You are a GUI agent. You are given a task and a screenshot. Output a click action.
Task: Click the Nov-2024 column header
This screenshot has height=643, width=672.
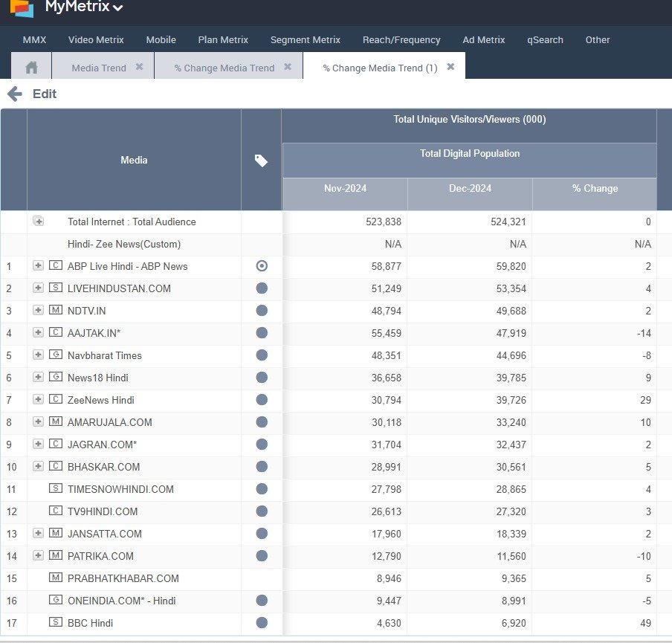coord(345,194)
